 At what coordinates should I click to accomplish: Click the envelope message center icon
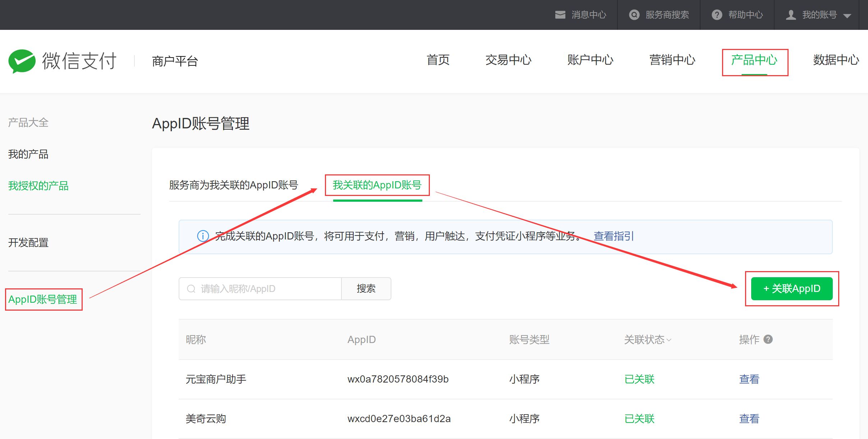tap(560, 15)
